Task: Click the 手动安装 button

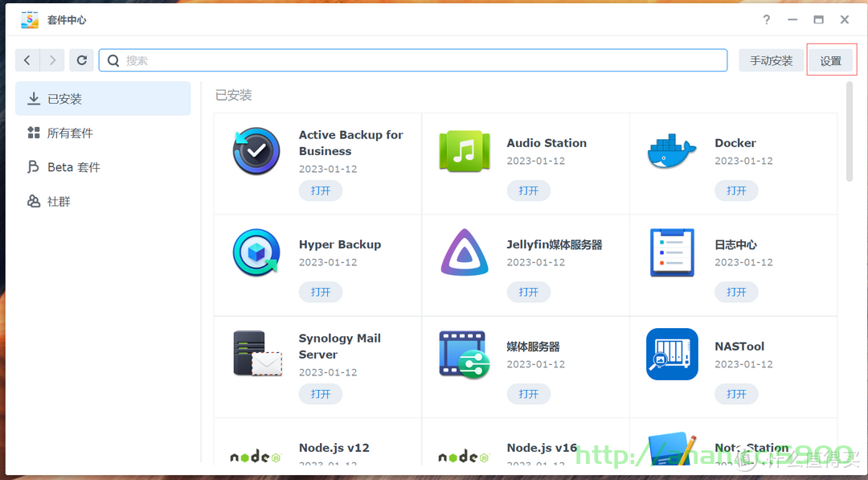Action: pos(771,60)
